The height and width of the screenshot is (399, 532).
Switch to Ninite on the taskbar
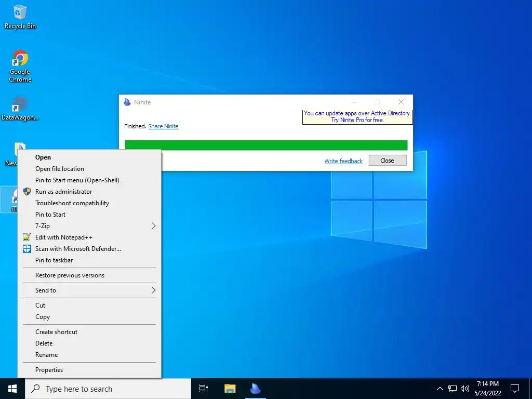(x=256, y=389)
